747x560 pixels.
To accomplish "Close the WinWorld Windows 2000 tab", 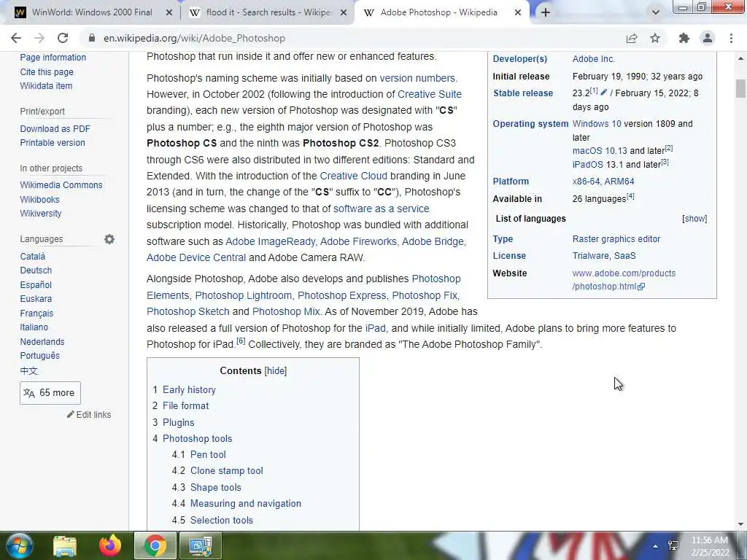I will 169,13.
